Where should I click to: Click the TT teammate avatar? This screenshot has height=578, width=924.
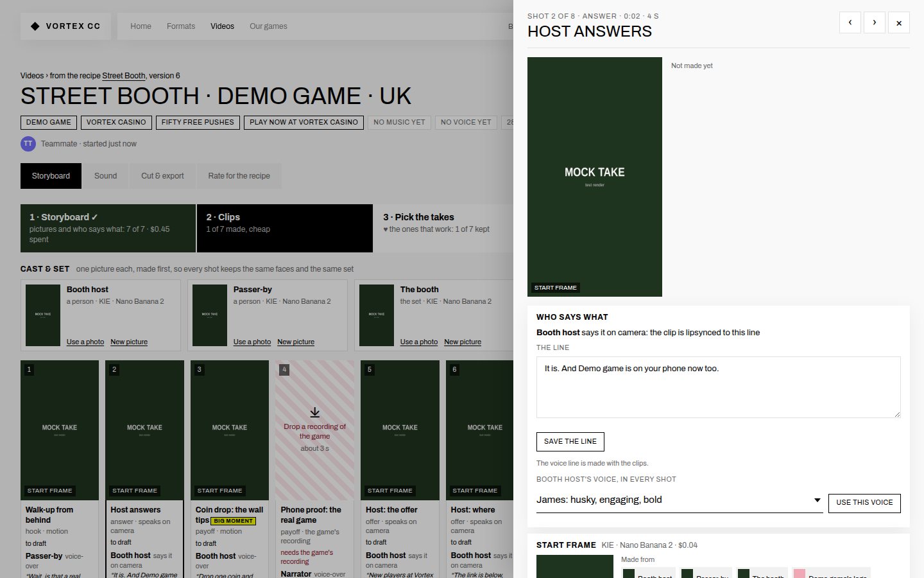(x=28, y=144)
